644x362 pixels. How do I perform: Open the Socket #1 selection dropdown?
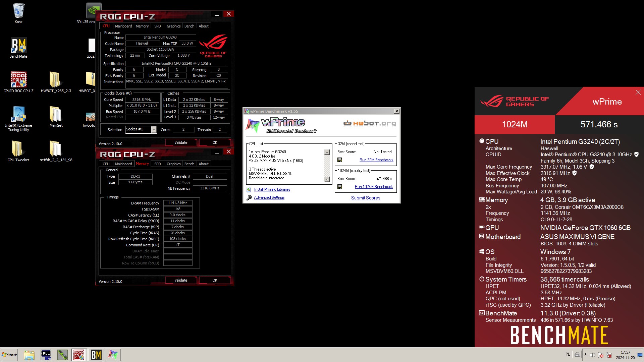(154, 129)
